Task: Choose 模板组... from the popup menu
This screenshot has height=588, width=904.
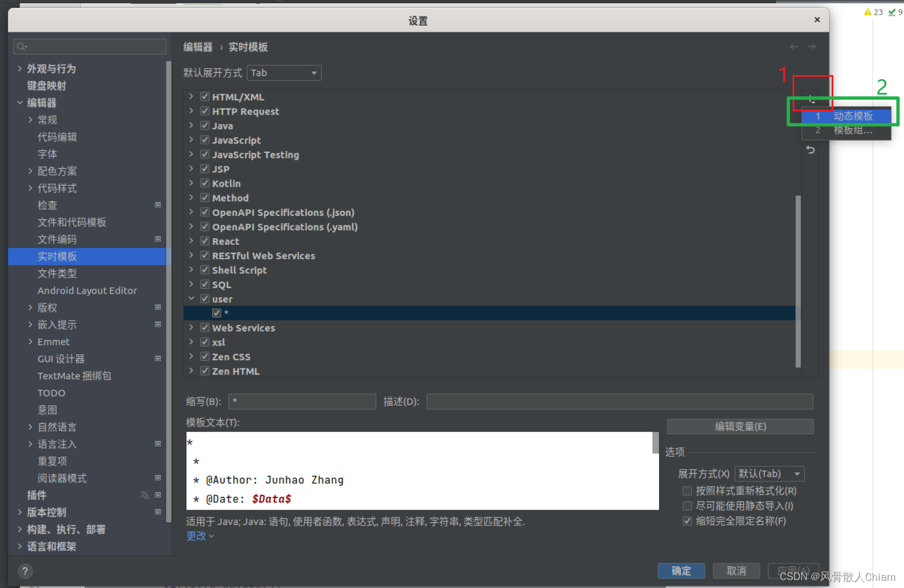Action: click(847, 130)
